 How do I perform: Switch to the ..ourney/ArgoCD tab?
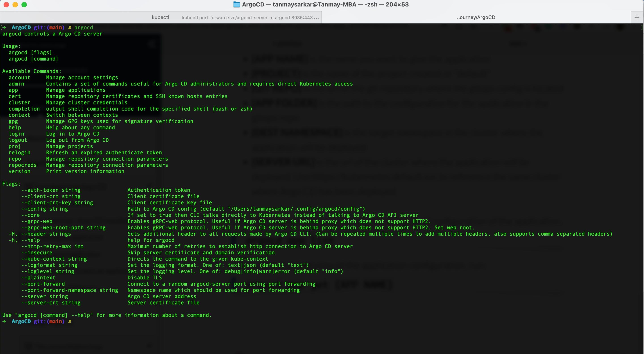[476, 17]
